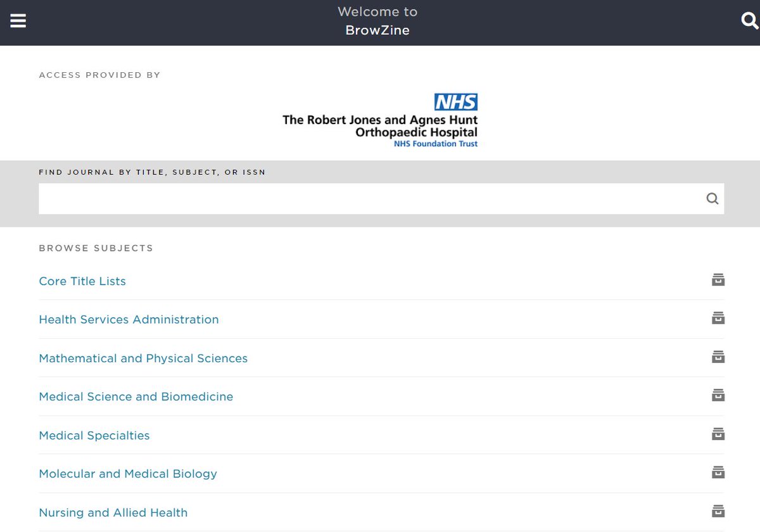Open Nursing and Allied Health subject
This screenshot has width=760, height=532.
[113, 513]
